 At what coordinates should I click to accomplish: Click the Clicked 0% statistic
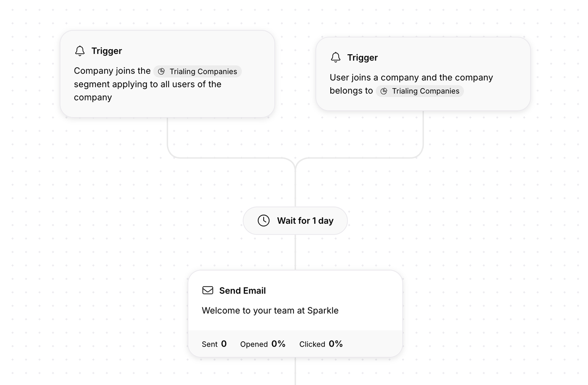321,344
